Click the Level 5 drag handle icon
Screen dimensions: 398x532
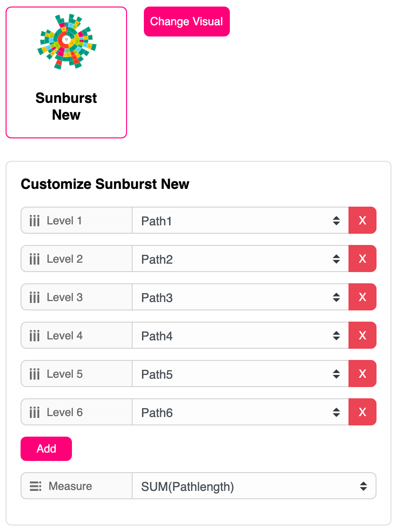[x=35, y=374]
